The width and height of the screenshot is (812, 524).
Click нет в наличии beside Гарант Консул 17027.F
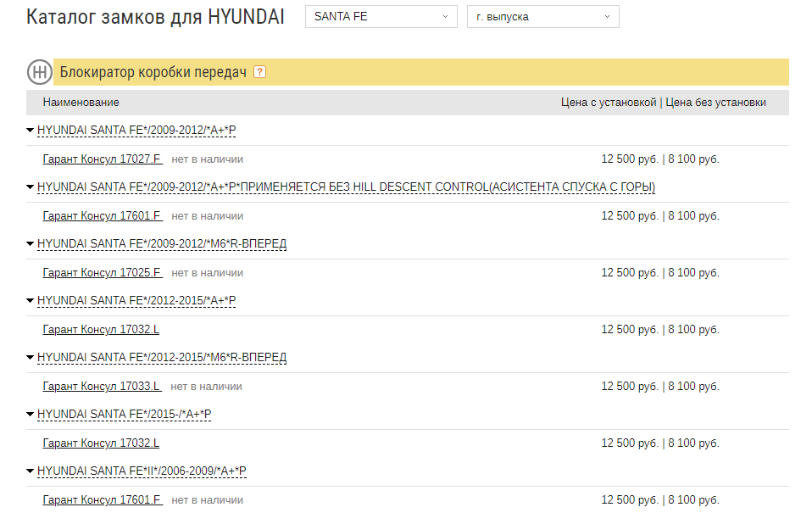tap(207, 159)
